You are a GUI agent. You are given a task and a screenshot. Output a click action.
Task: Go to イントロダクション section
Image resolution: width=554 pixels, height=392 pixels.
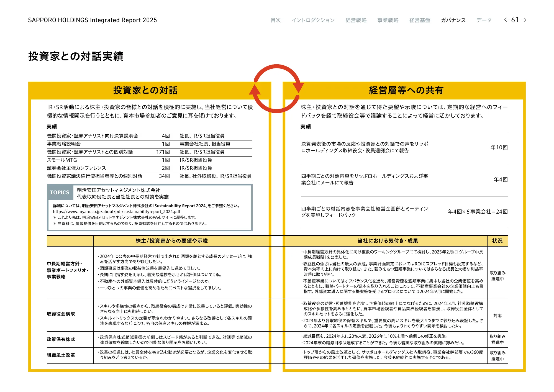coord(313,20)
